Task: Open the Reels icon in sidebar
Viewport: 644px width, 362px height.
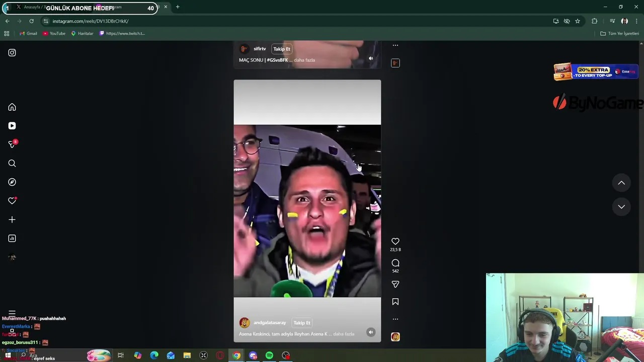Action: [12, 126]
